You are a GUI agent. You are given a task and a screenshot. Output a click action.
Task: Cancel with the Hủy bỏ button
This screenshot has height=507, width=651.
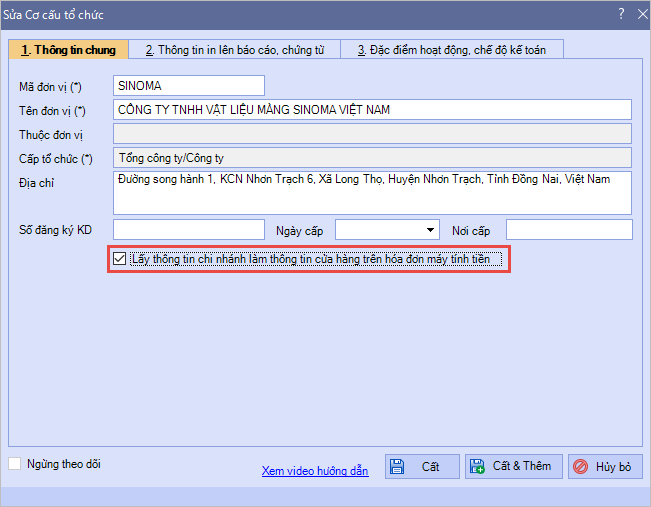605,466
